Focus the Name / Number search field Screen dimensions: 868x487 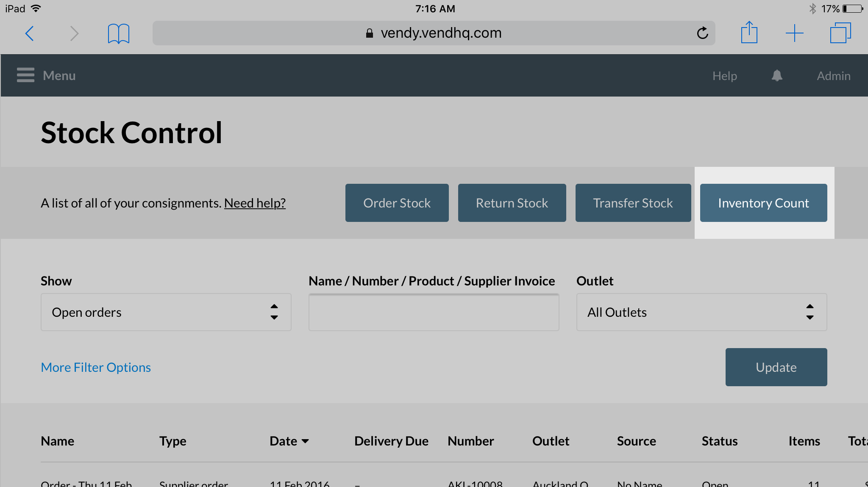click(x=434, y=312)
